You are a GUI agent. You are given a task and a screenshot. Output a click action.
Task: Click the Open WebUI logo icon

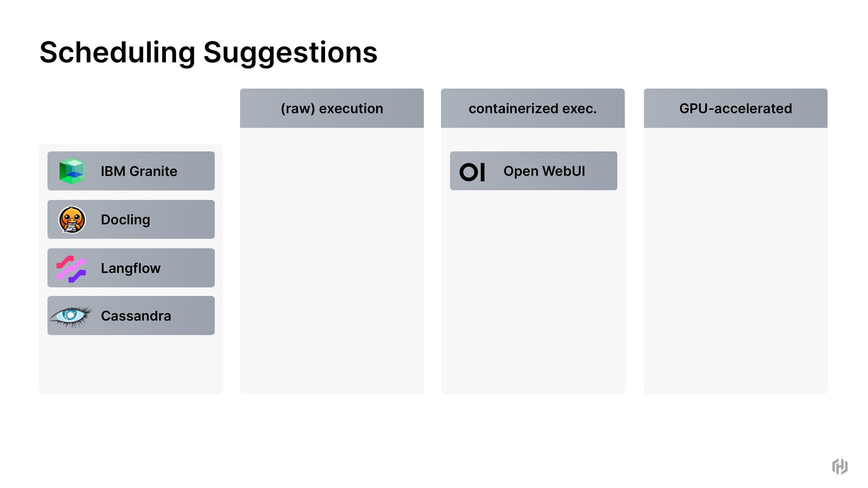point(472,172)
